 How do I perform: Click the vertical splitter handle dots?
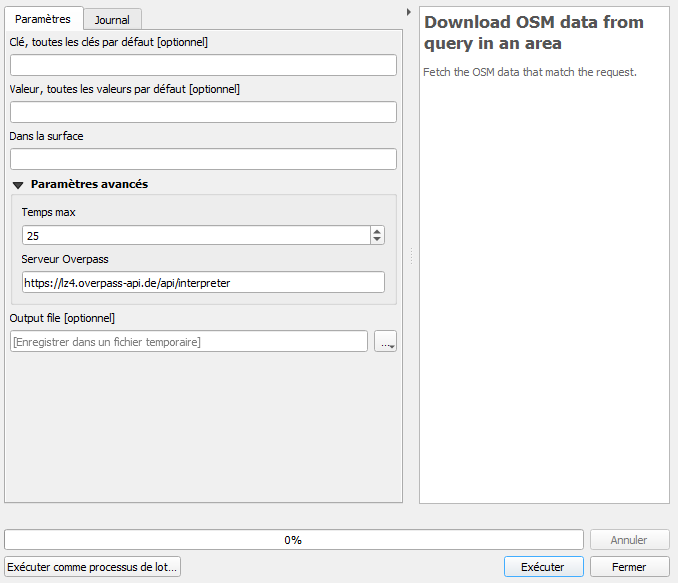coord(411,257)
